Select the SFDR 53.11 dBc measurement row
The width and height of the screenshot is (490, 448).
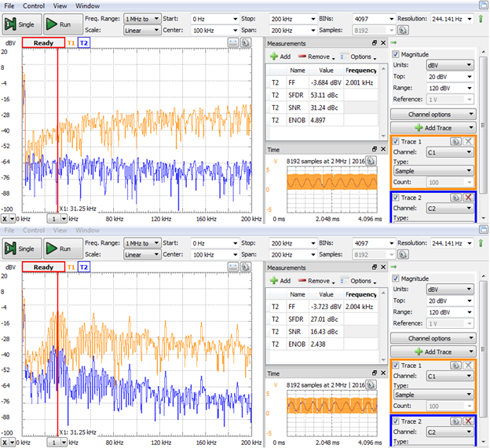(x=324, y=95)
